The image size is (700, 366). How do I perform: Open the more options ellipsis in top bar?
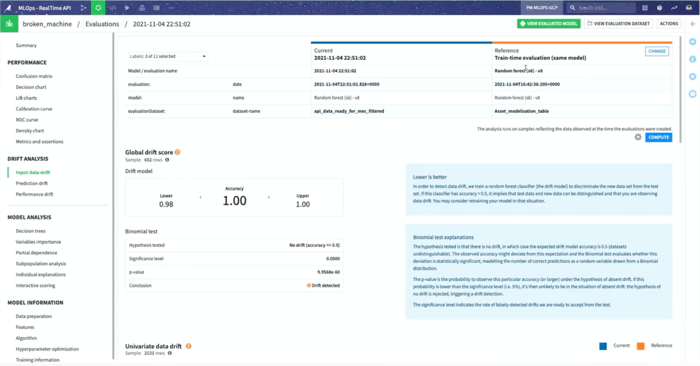pos(171,8)
